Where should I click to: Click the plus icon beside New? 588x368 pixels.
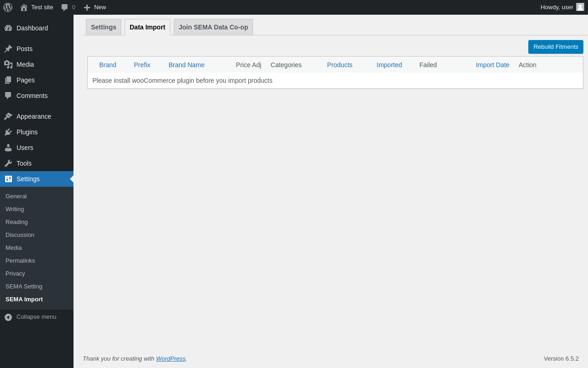(x=87, y=7)
